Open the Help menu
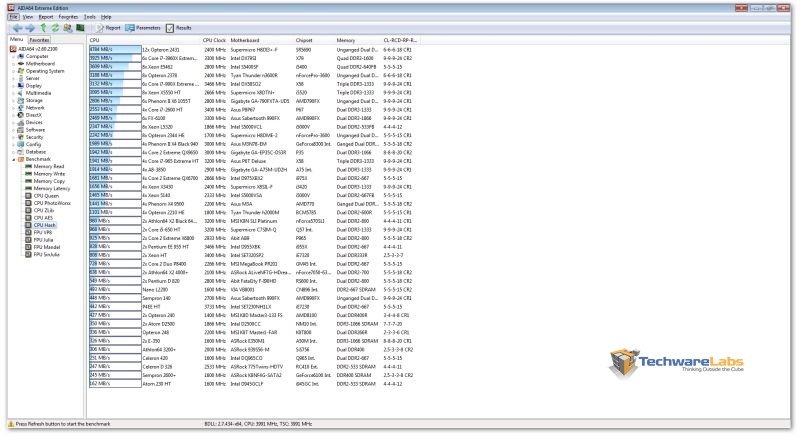Viewport: 800px width, 437px height. click(x=106, y=17)
